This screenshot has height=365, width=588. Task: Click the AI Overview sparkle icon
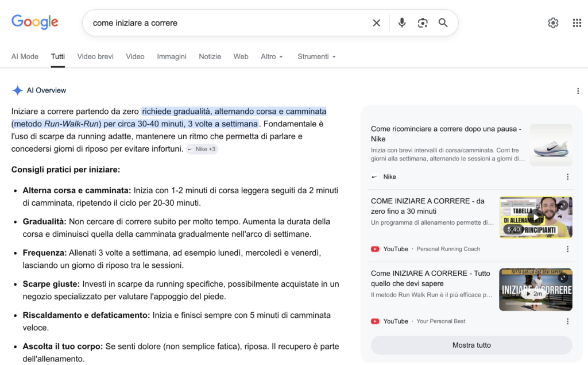17,90
